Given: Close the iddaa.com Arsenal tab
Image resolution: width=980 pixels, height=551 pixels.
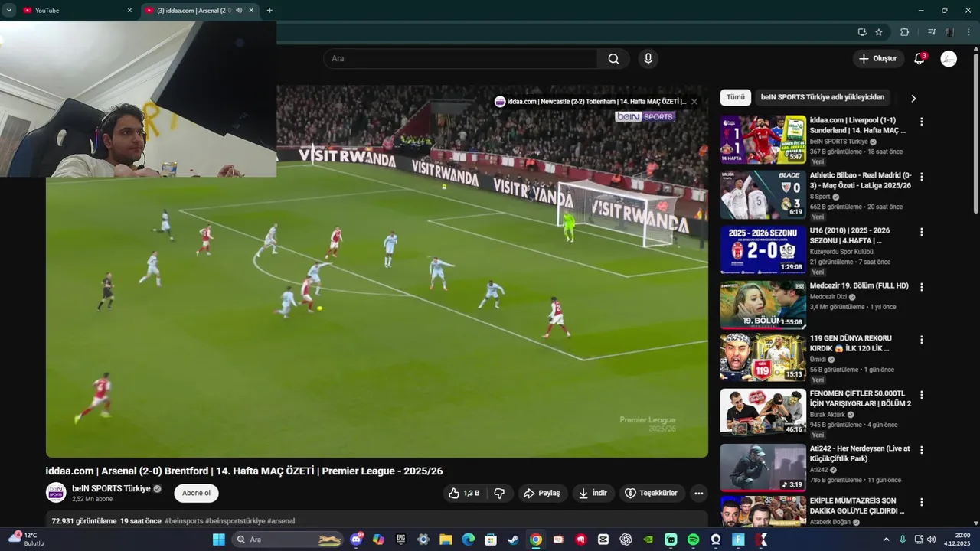Looking at the screenshot, I should [x=251, y=11].
